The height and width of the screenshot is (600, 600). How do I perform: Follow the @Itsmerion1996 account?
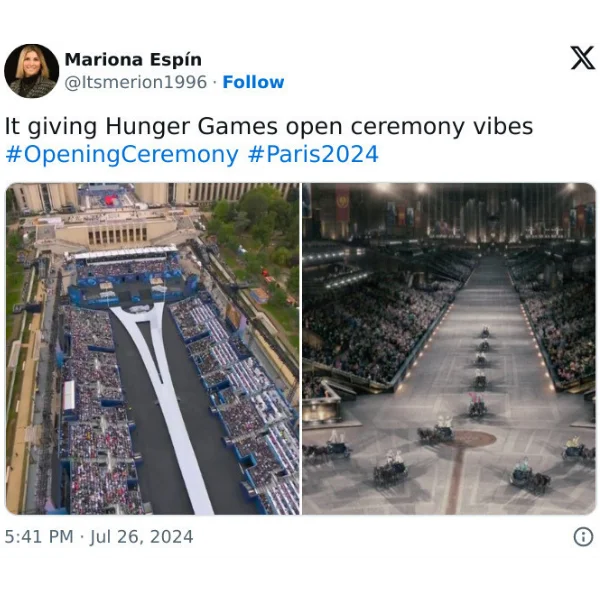pos(253,82)
